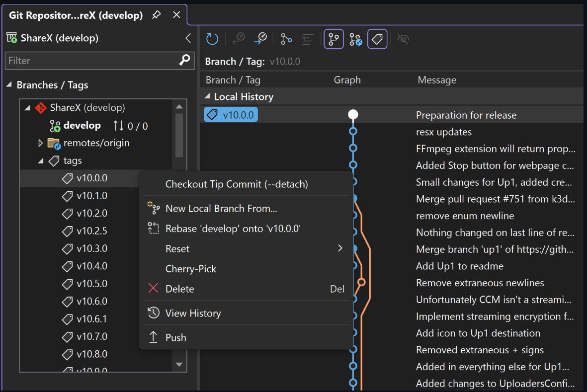The height and width of the screenshot is (392, 587).
Task: Refresh the commit history
Action: (212, 39)
